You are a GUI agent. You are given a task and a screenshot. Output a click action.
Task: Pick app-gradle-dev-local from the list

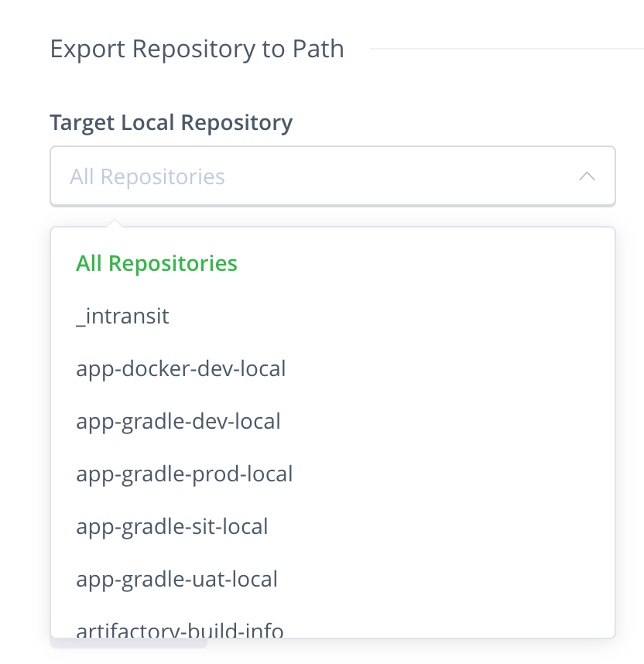click(178, 422)
